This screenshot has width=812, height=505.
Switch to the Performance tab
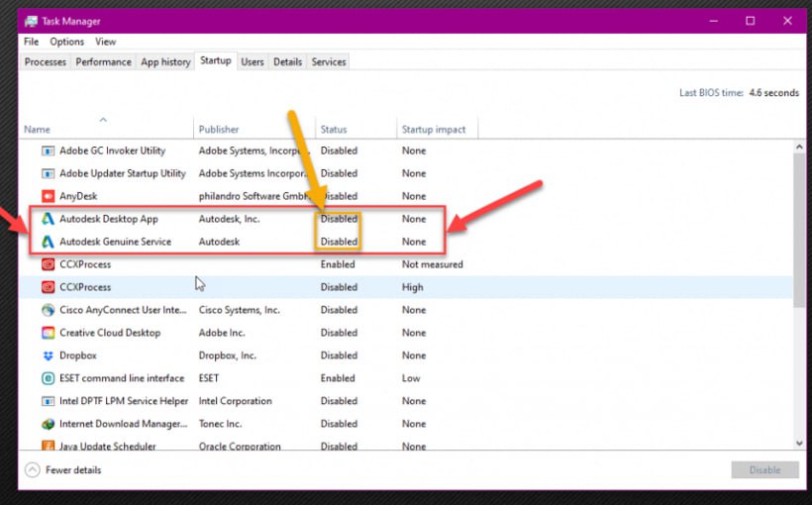[104, 62]
